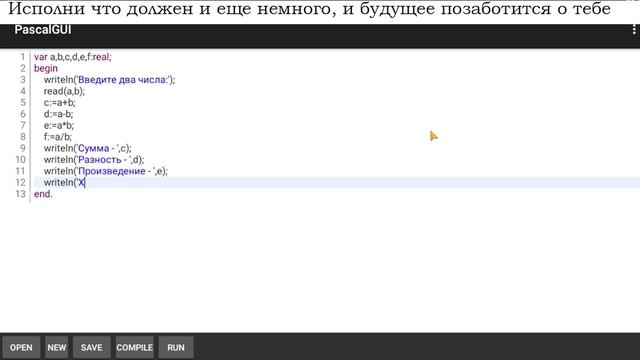Place cursor in unfinished writeln('X line
Viewport: 640px width, 360px height.
point(64,182)
